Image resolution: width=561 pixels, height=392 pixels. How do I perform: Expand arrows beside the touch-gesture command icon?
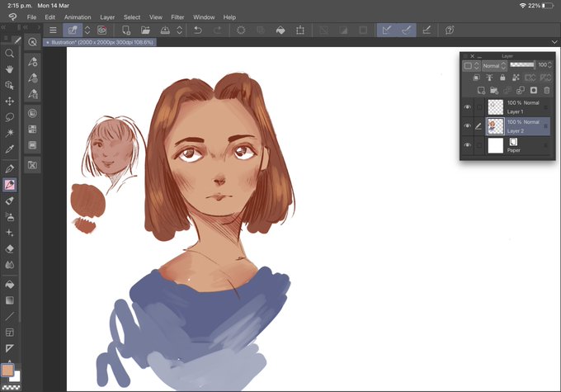87,31
